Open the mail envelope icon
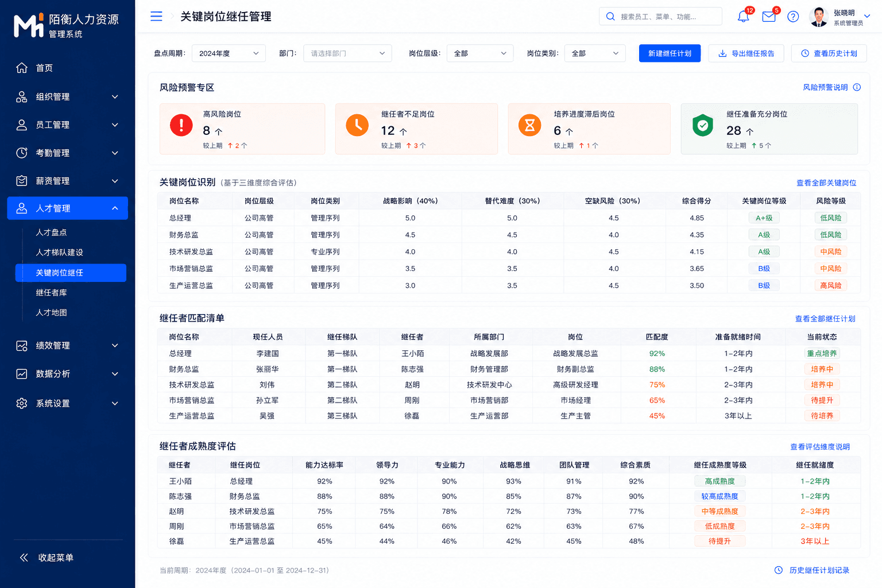This screenshot has width=882, height=588. [x=768, y=17]
